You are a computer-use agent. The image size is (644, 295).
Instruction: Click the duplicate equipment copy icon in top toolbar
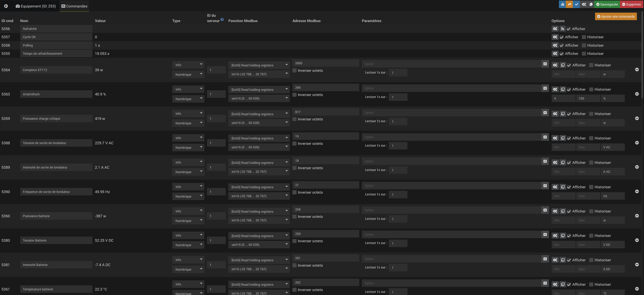pyautogui.click(x=591, y=4)
